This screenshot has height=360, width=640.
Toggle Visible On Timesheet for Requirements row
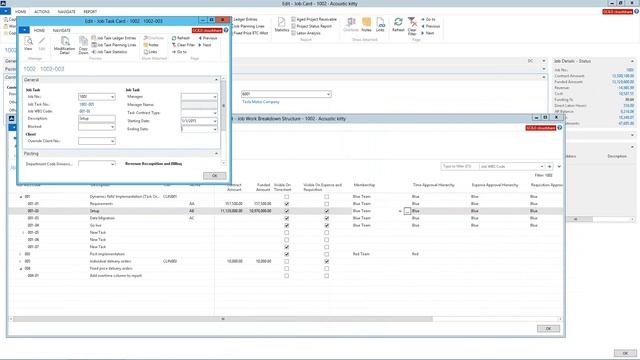click(x=287, y=204)
